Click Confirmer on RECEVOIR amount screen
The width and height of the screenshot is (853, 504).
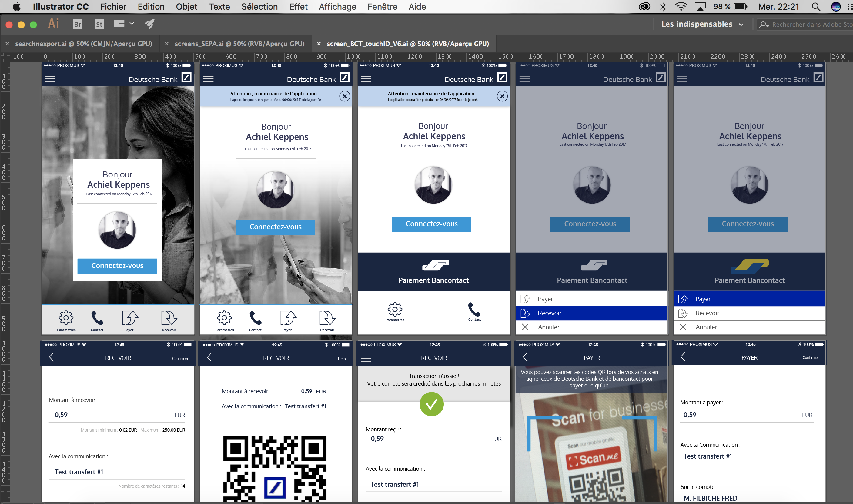(180, 358)
